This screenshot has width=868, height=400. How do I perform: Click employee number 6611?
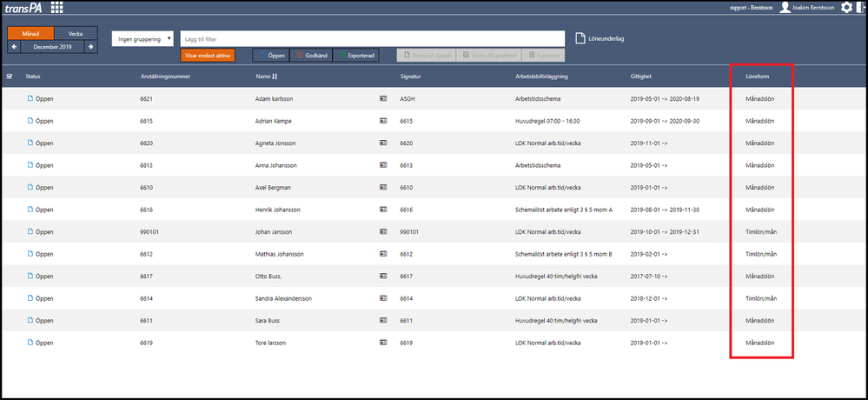[x=147, y=320]
